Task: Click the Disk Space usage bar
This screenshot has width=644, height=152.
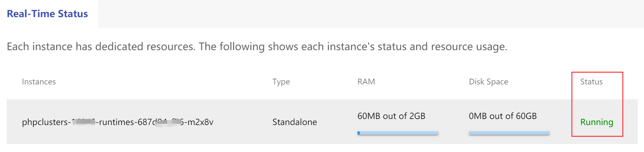Action: coord(509,133)
